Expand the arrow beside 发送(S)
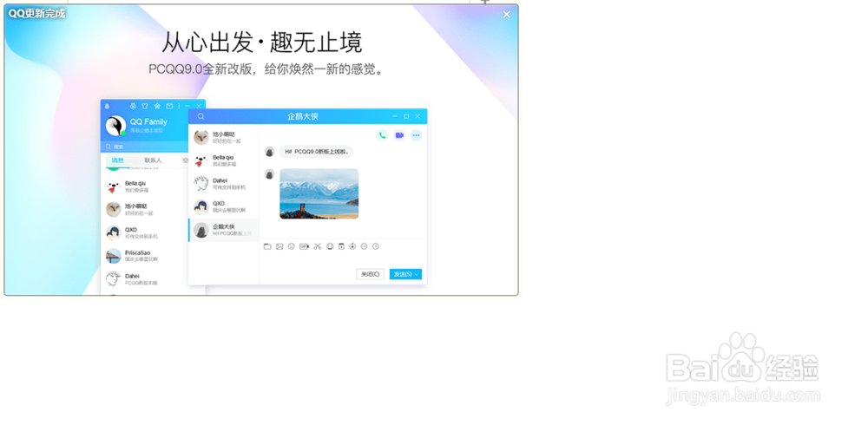The image size is (868, 425). (418, 274)
